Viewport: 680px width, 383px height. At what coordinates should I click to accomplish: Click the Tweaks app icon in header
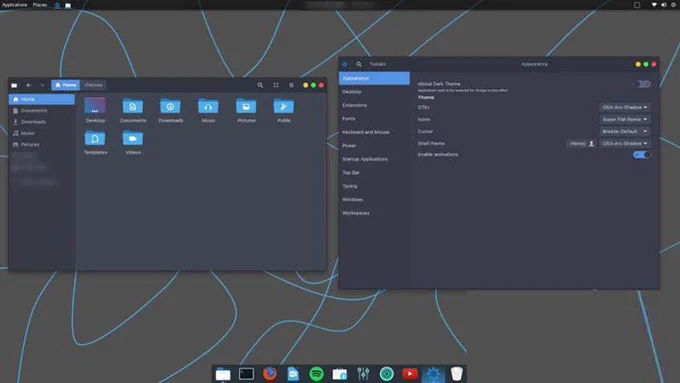coord(345,64)
